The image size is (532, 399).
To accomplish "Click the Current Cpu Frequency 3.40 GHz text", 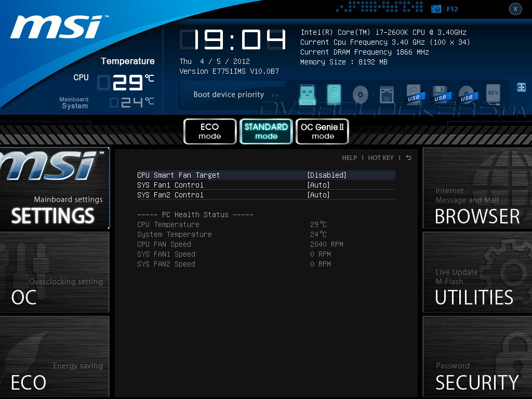I will point(385,42).
